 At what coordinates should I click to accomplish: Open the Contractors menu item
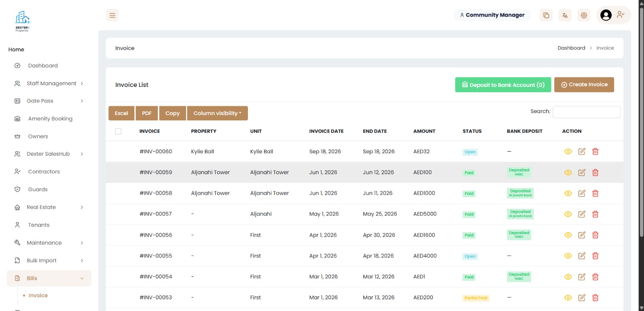click(44, 172)
